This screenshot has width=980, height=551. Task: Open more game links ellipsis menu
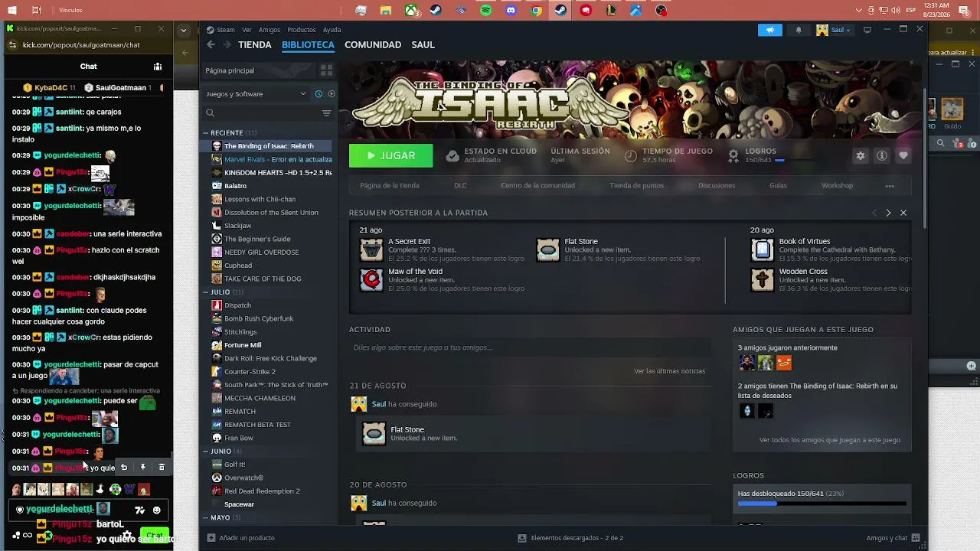[x=890, y=186]
